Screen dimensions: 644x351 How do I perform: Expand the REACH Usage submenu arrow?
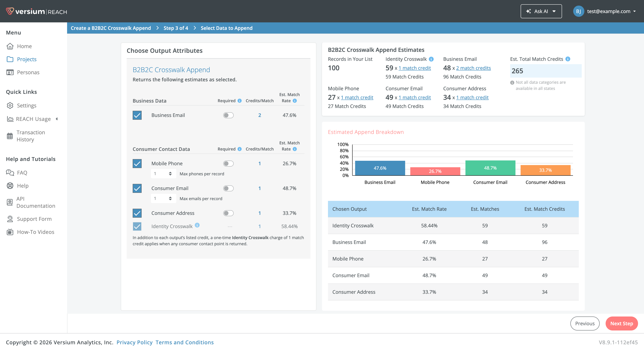[x=57, y=119]
